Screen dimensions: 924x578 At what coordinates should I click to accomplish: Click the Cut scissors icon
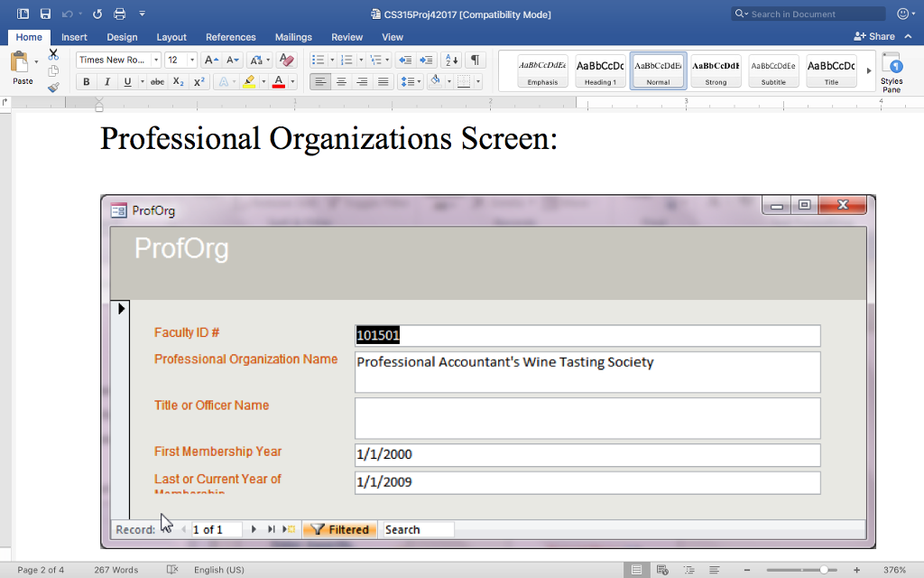53,54
